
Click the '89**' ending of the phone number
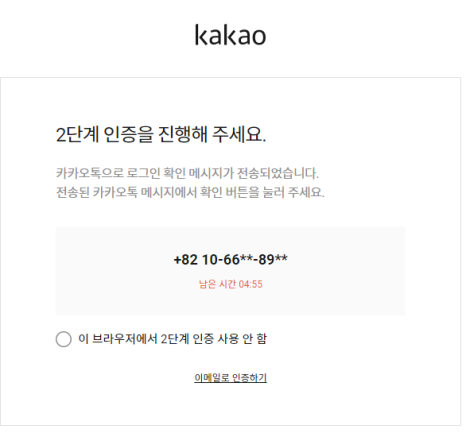[x=273, y=259]
